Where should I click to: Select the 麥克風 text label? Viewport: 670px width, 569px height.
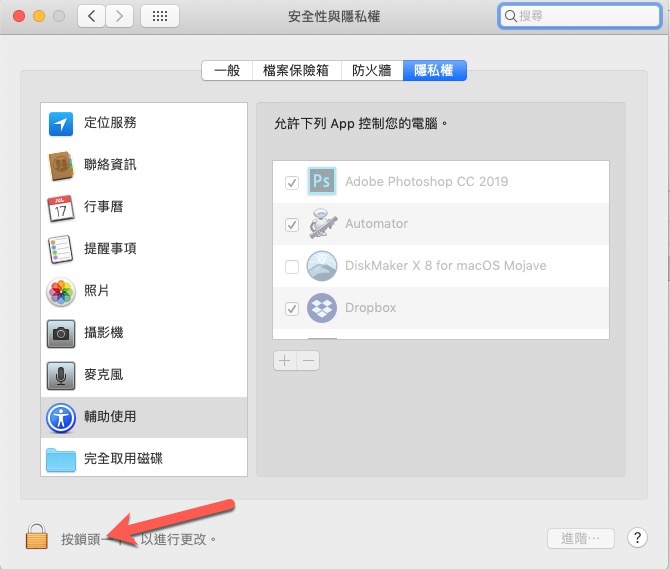pos(104,375)
